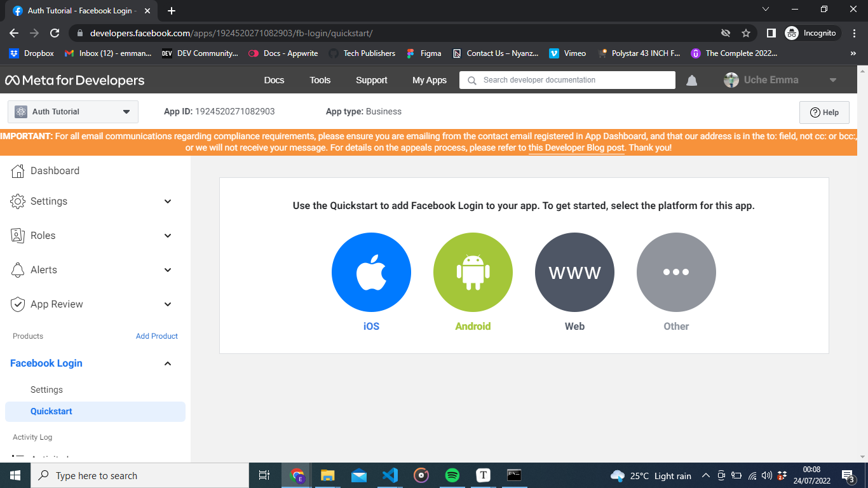
Task: Open the Chrome tab search dropdown
Action: point(766,10)
